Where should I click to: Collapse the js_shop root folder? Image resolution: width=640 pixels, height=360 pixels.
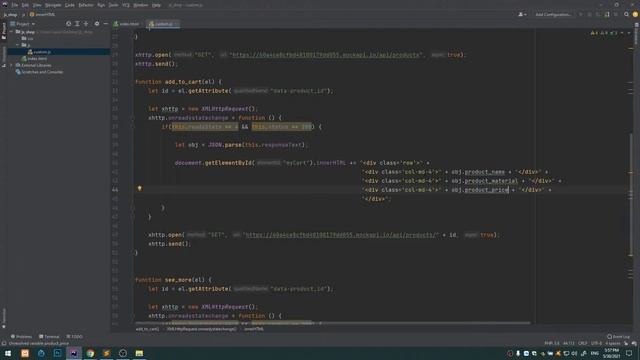pyautogui.click(x=11, y=32)
